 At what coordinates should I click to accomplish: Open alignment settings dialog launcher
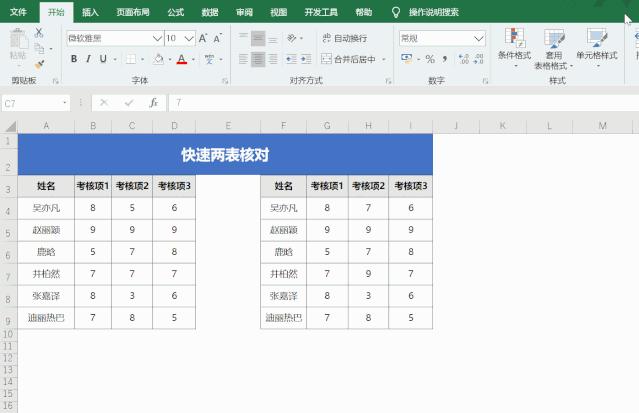[388, 81]
